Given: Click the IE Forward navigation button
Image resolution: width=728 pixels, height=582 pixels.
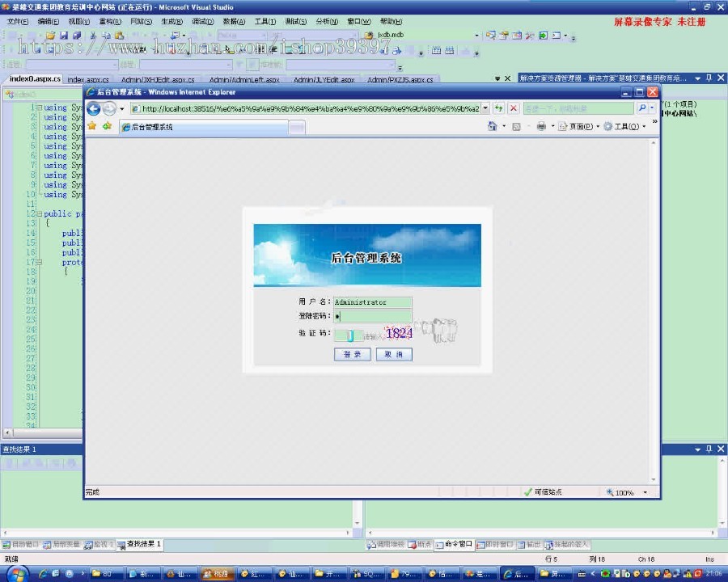Looking at the screenshot, I should (x=109, y=108).
